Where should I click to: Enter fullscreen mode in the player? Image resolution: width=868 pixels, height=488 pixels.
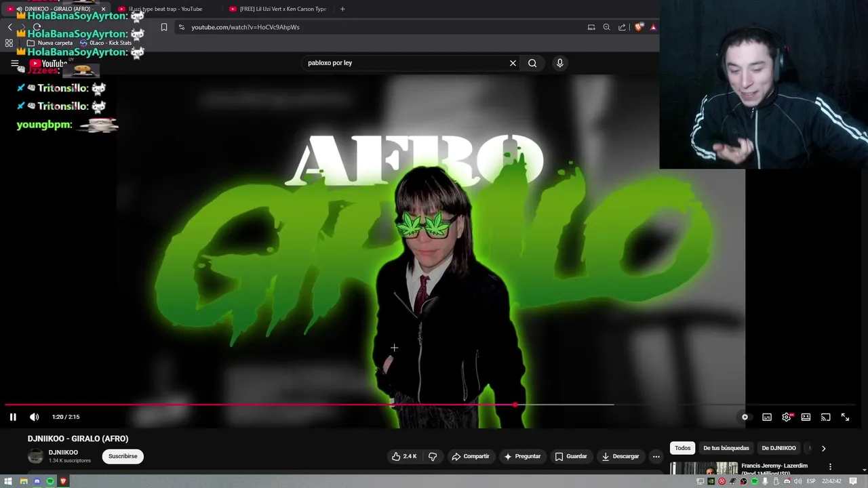point(845,417)
